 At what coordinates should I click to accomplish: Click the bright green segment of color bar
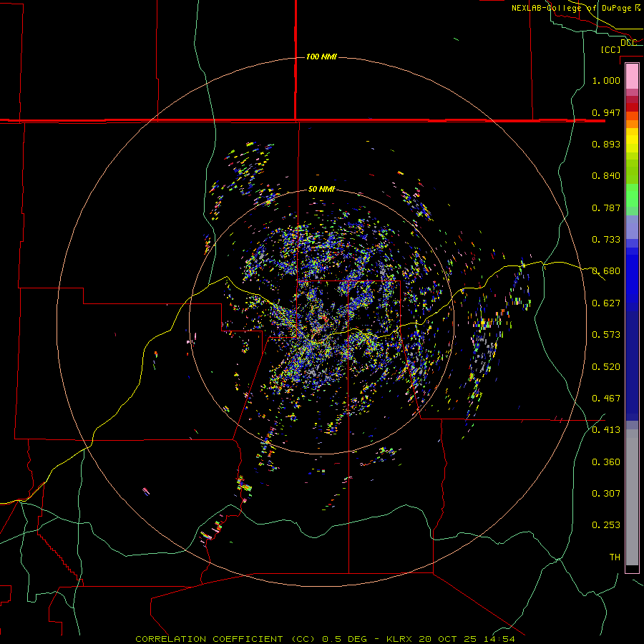coord(632,195)
